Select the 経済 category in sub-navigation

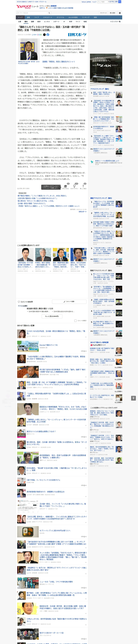[x=39, y=21]
